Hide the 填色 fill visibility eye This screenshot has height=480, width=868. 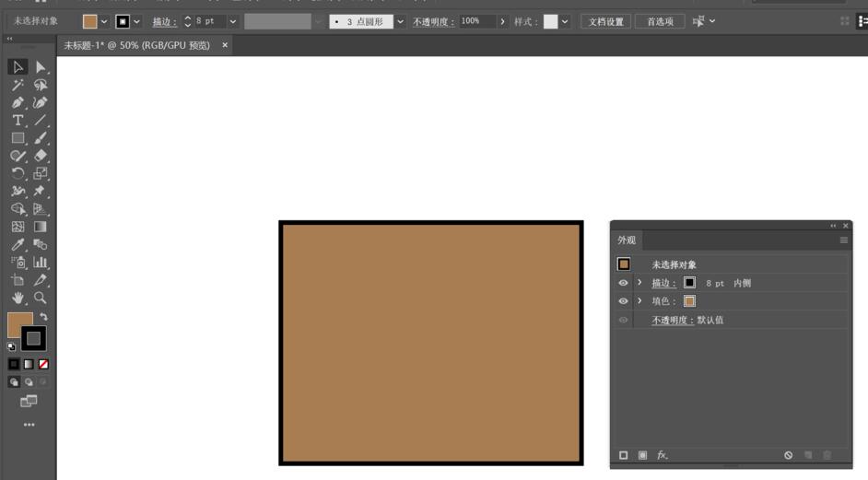pyautogui.click(x=623, y=301)
